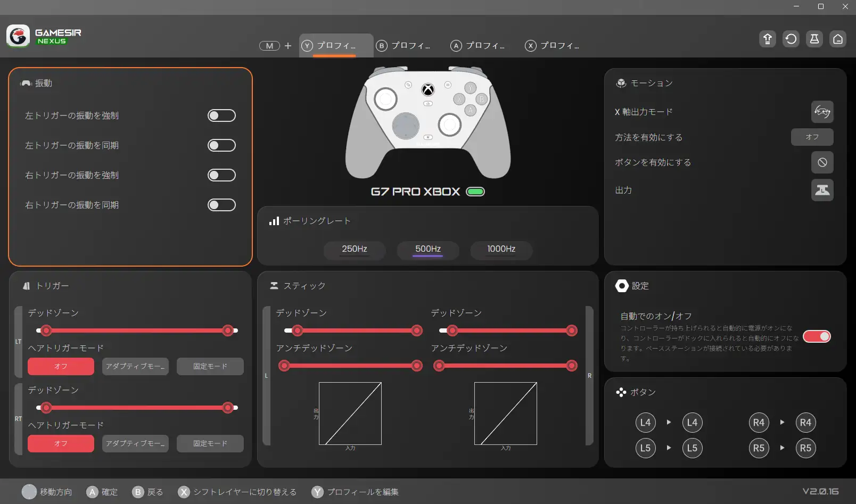The height and width of the screenshot is (504, 856).
Task: Click the right stick response curve graph
Action: [x=506, y=414]
